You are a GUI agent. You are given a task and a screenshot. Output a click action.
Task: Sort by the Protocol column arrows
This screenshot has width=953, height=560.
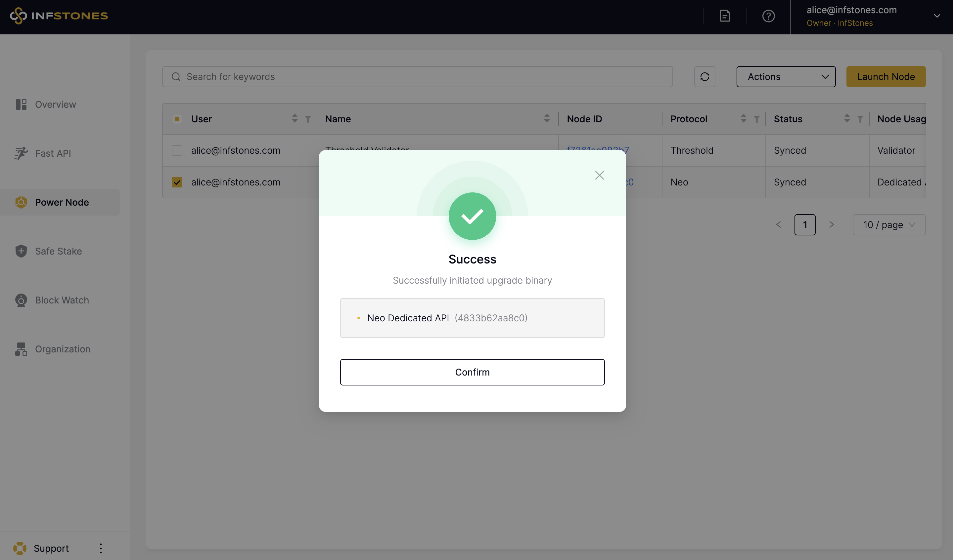pos(743,119)
